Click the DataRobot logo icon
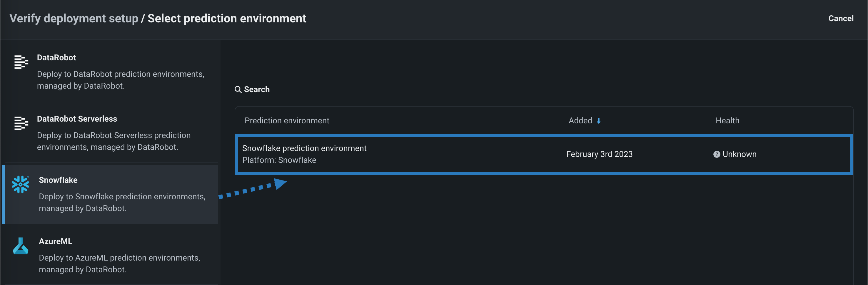Viewport: 868px width, 285px height. (x=21, y=62)
